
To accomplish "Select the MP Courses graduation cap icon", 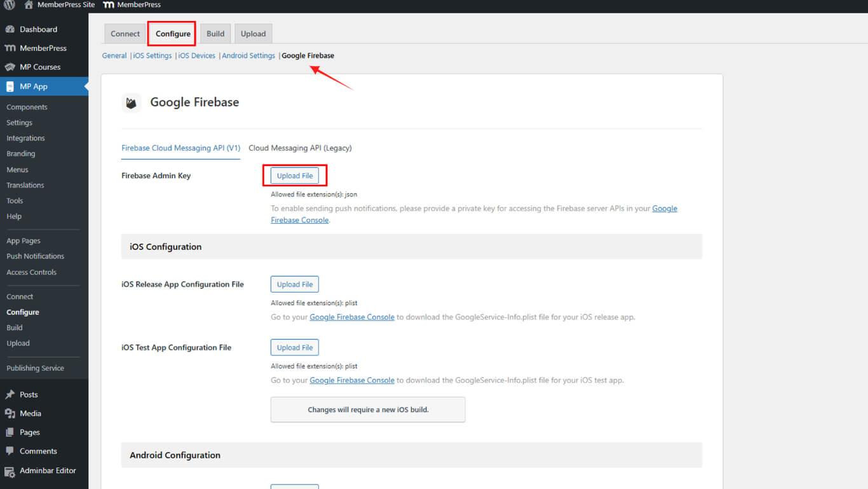I will pyautogui.click(x=11, y=67).
